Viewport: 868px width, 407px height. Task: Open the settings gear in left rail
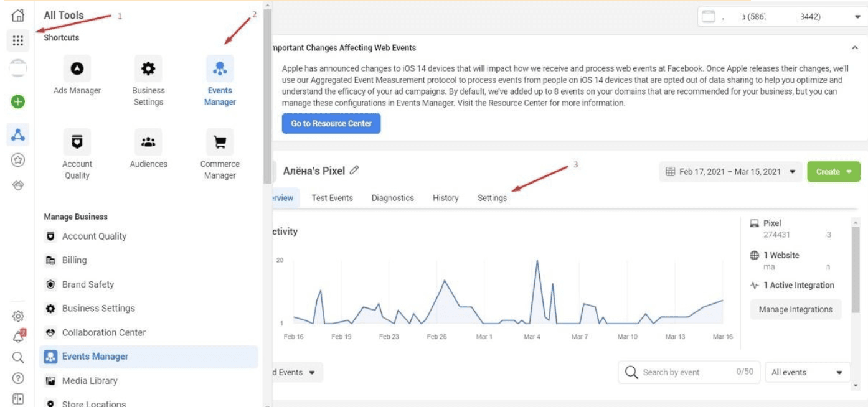coord(18,316)
